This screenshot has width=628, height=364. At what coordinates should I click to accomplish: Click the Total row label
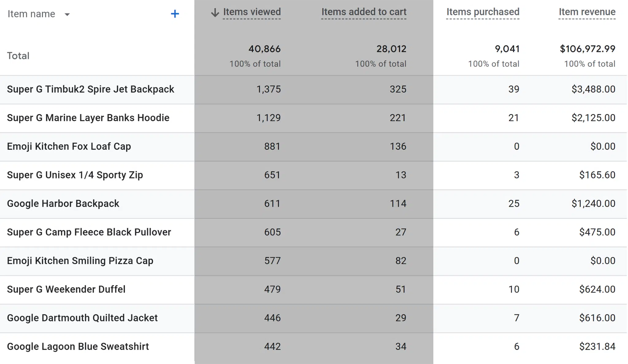tap(18, 55)
